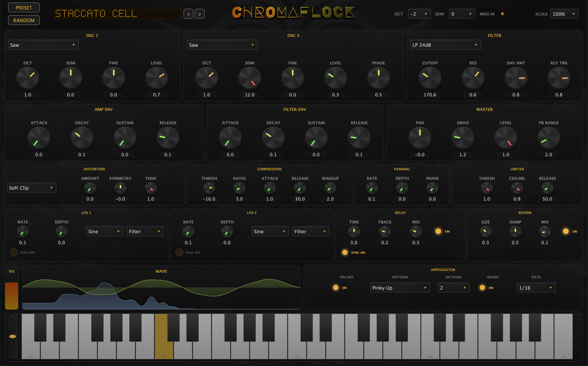Open the distortion type dropdown Soft Clip
The height and width of the screenshot is (366, 588).
coord(32,188)
